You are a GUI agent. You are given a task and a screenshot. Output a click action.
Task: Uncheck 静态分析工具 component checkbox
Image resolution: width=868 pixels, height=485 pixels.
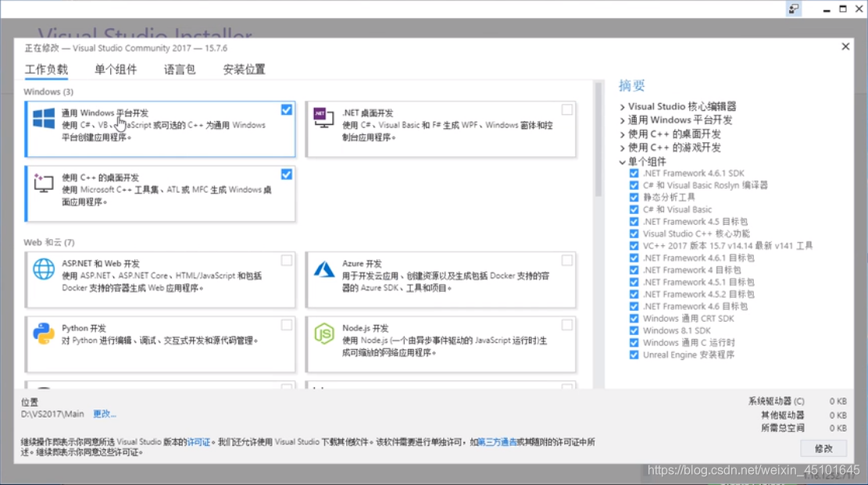tap(634, 198)
